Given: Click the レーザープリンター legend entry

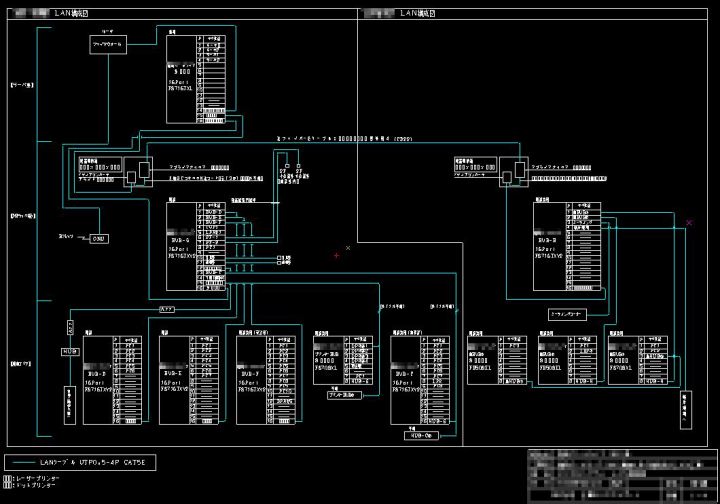Looking at the screenshot, I should point(32,478).
